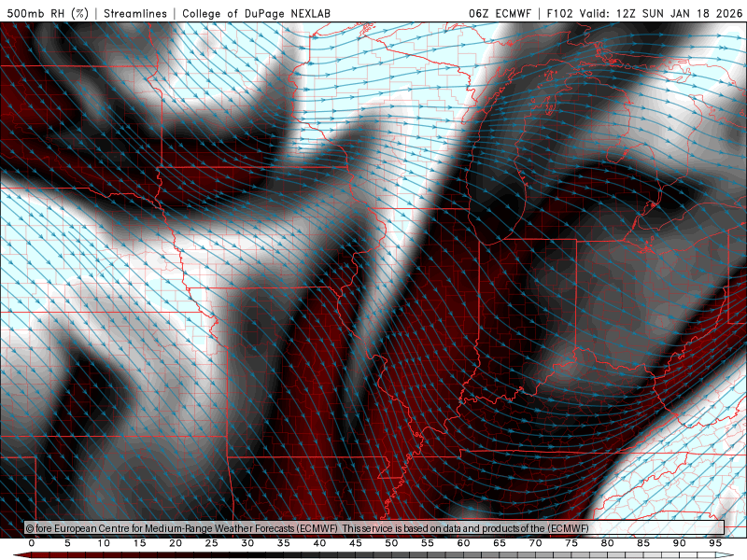747x560 pixels.
Task: Click the "40" label on the RH scale
Action: click(319, 543)
